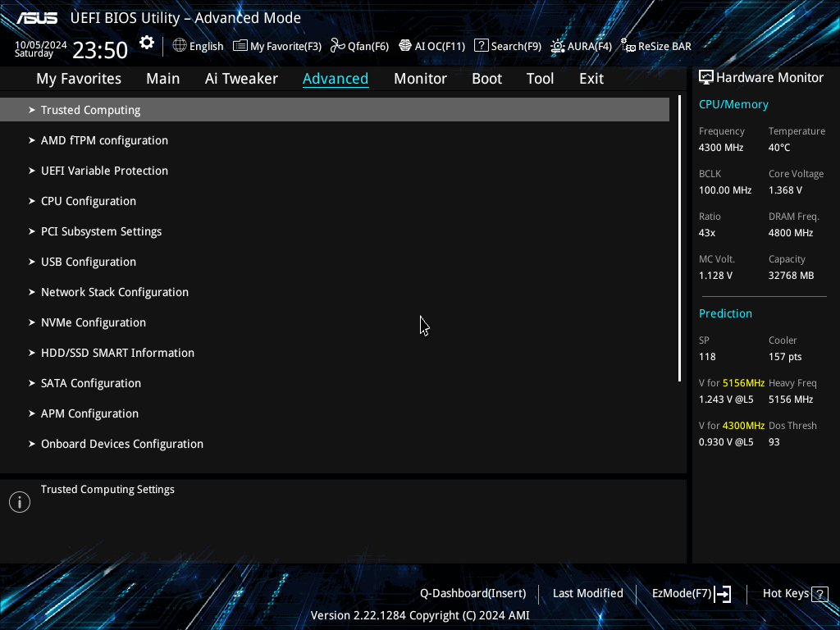The width and height of the screenshot is (840, 630).
Task: Click the Version 2.22.1284 copyright text
Action: 420,615
